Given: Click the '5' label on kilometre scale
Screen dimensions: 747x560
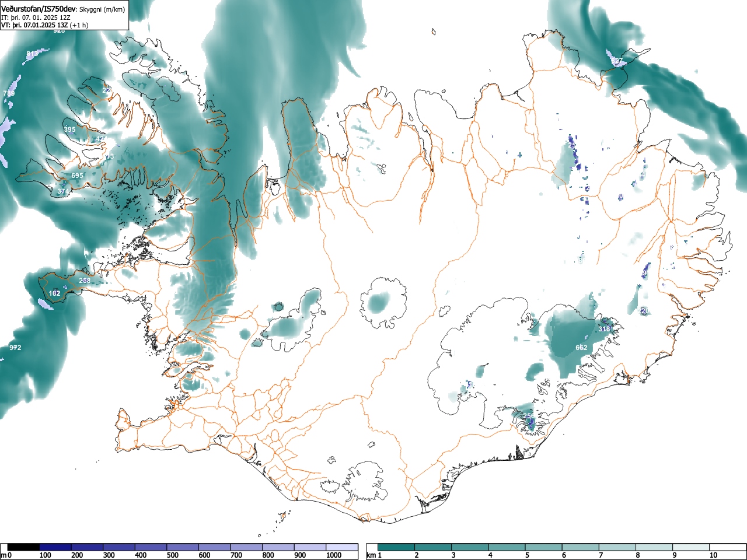Looking at the screenshot, I should (x=526, y=555).
